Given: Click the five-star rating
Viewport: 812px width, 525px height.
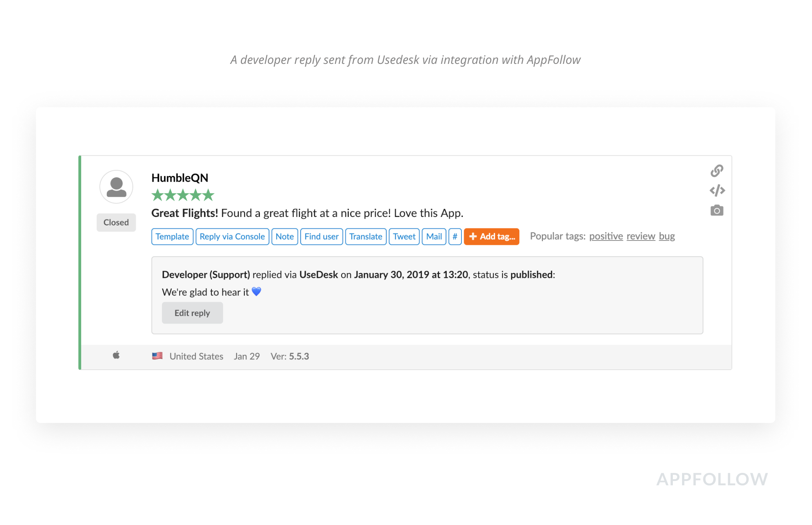Looking at the screenshot, I should pyautogui.click(x=182, y=195).
